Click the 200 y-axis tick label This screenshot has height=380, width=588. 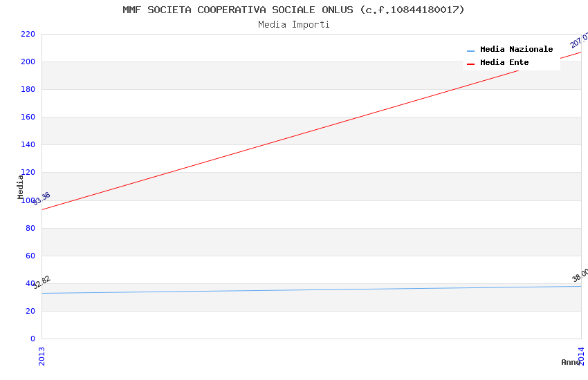pyautogui.click(x=28, y=61)
